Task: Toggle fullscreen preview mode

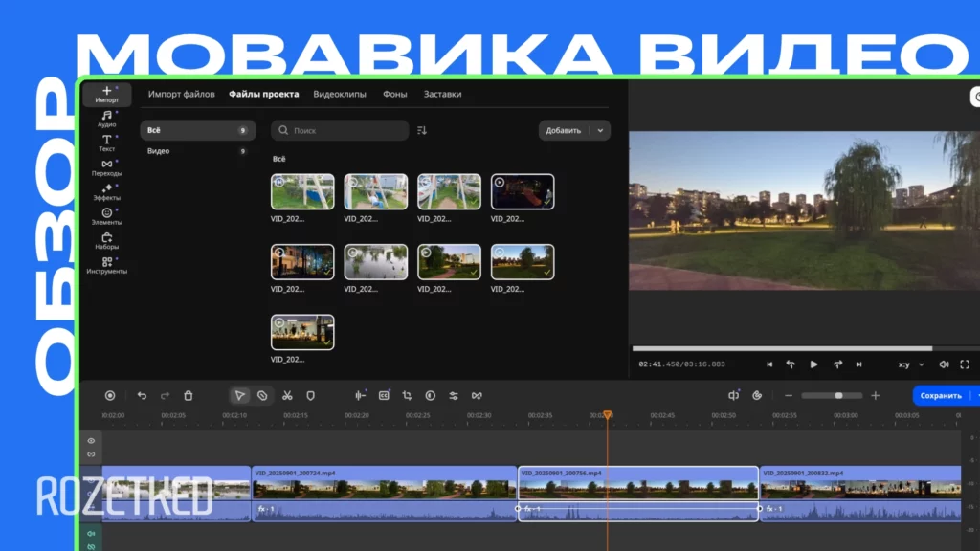Action: [965, 364]
